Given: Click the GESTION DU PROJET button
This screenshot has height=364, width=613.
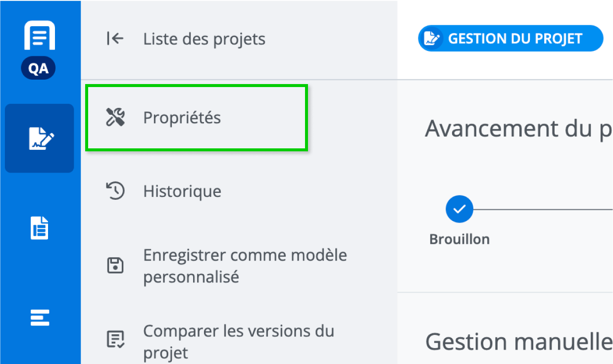Looking at the screenshot, I should click(x=511, y=39).
